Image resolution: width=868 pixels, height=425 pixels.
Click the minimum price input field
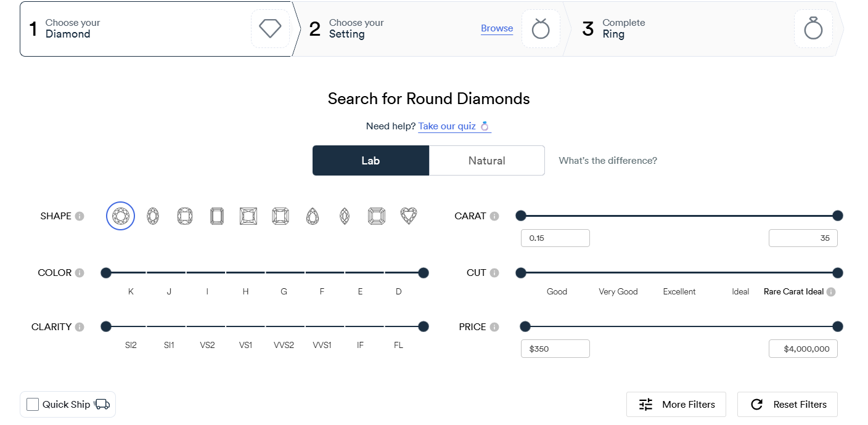click(x=555, y=348)
